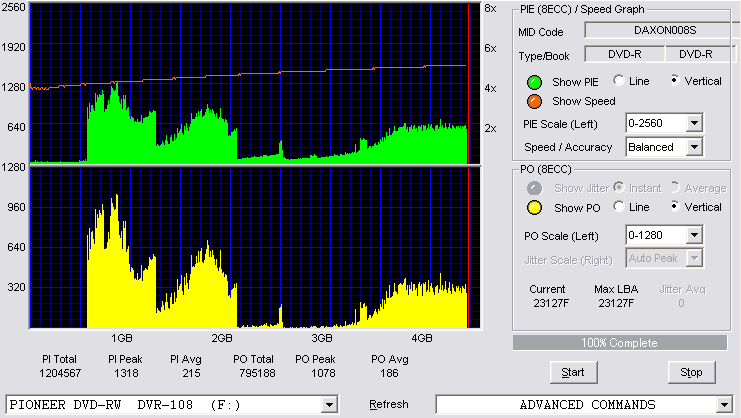
Task: Click the PIONEER DVD-RW DVR-108 drive text
Action: point(125,405)
